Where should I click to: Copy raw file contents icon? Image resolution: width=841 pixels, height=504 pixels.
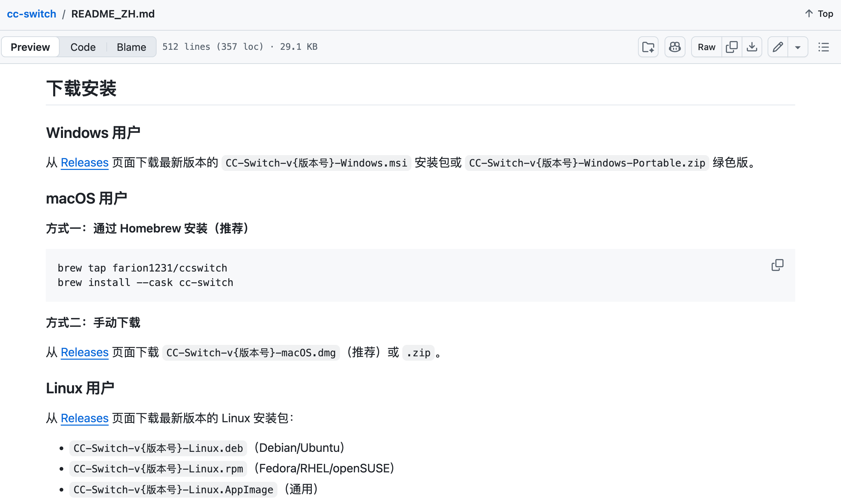click(732, 47)
